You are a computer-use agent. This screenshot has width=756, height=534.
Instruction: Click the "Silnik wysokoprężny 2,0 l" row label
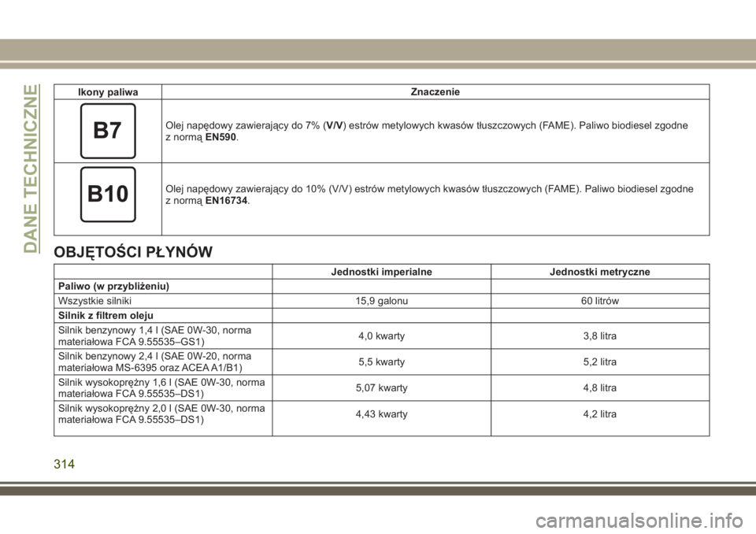click(x=161, y=414)
